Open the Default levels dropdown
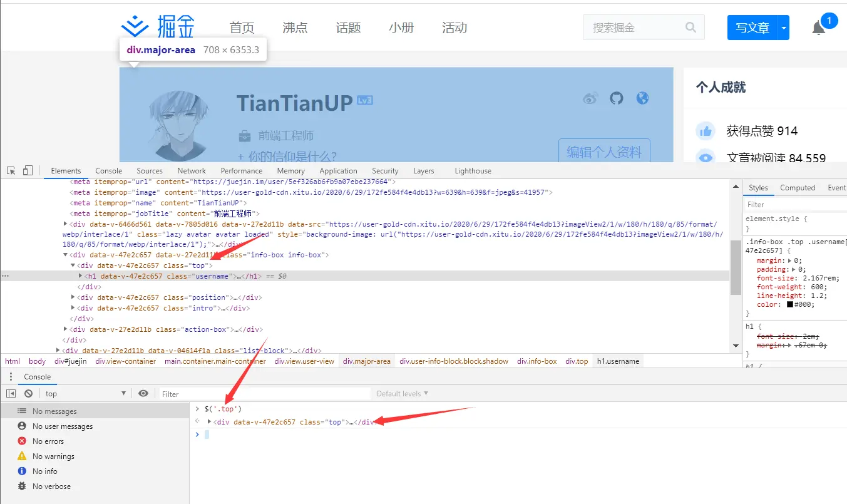This screenshot has width=847, height=504. [x=403, y=394]
